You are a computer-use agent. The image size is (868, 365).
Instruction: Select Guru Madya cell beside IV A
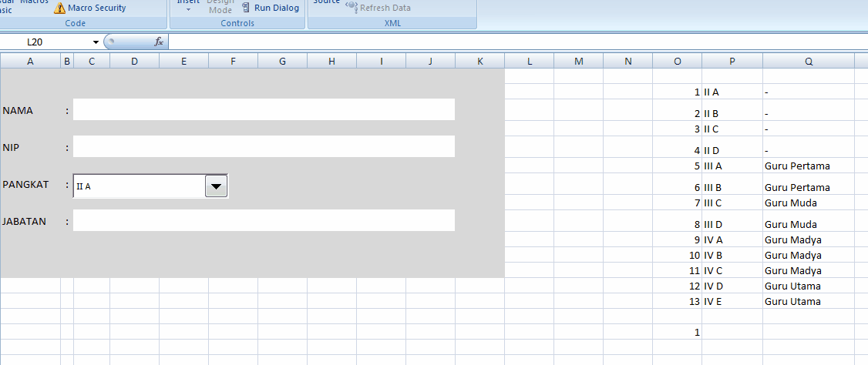(809, 239)
